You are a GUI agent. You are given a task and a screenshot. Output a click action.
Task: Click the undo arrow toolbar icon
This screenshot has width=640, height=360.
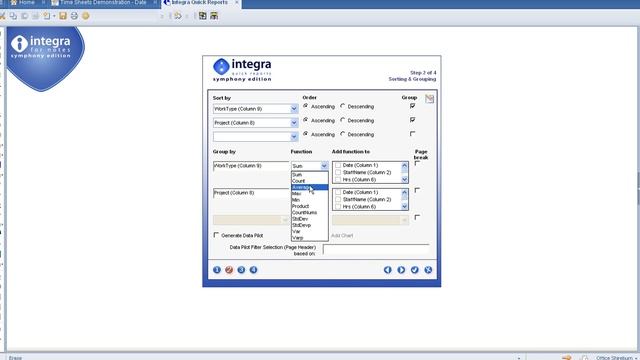pos(178,16)
